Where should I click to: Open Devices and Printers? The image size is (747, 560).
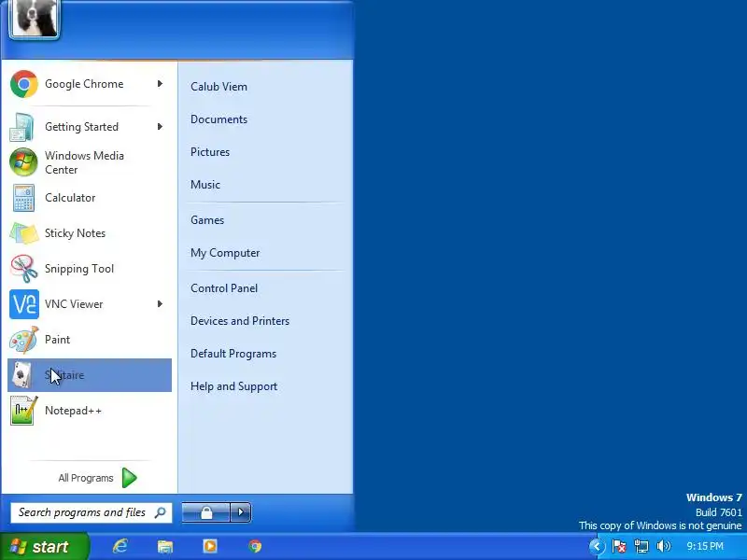click(x=240, y=321)
